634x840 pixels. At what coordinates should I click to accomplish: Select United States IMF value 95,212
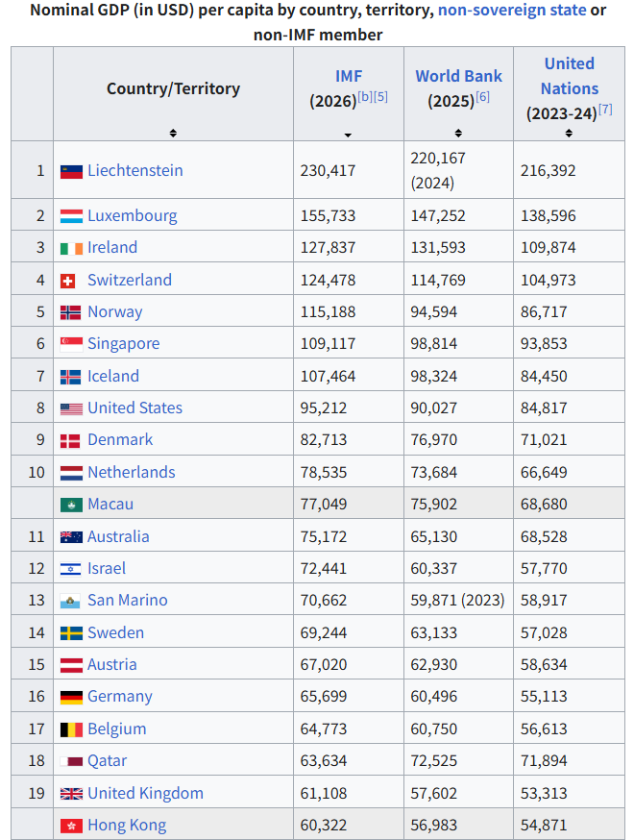click(324, 408)
